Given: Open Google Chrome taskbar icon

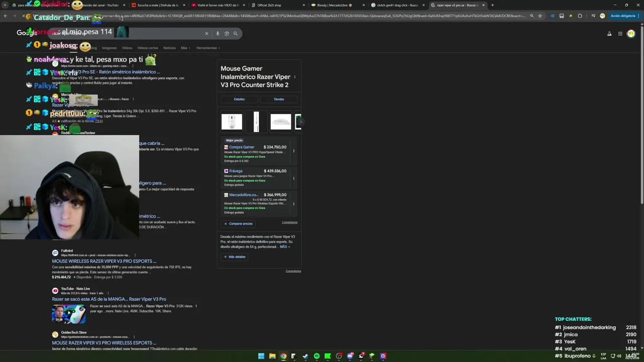Looking at the screenshot, I should point(283,356).
